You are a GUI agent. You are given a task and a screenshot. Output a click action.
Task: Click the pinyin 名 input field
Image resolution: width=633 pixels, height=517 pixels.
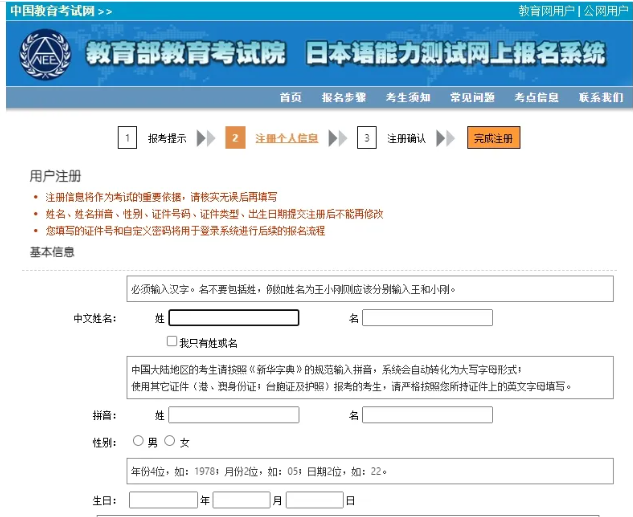[427, 415]
